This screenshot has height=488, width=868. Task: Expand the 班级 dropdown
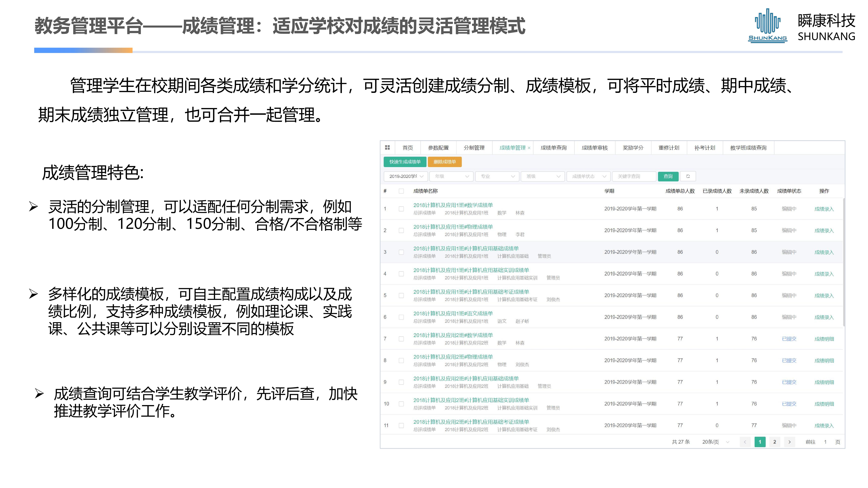pyautogui.click(x=543, y=176)
